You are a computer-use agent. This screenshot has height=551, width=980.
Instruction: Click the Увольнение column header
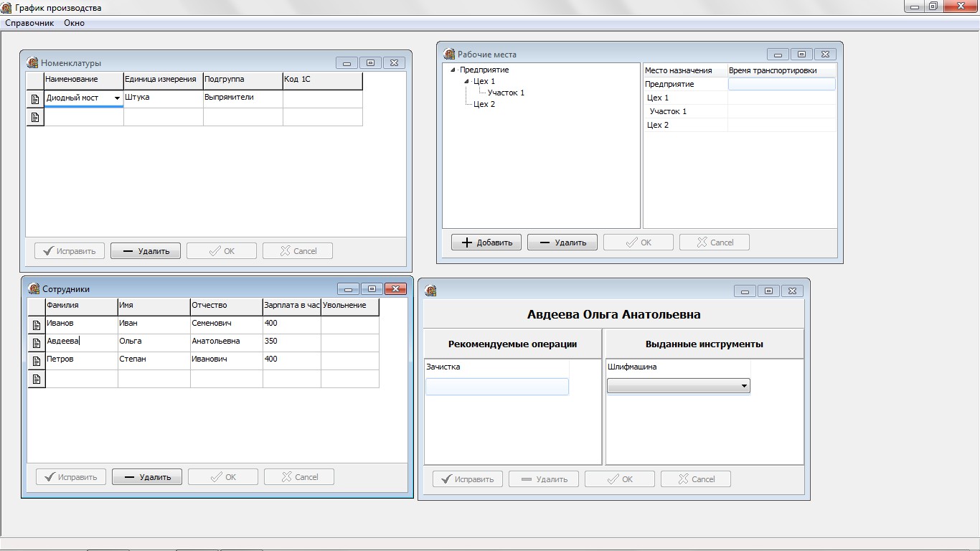[349, 306]
